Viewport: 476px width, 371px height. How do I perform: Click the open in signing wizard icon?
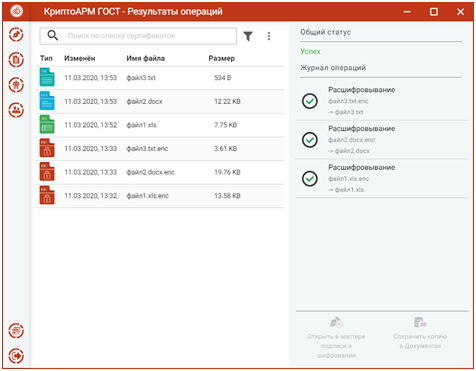pyautogui.click(x=336, y=322)
